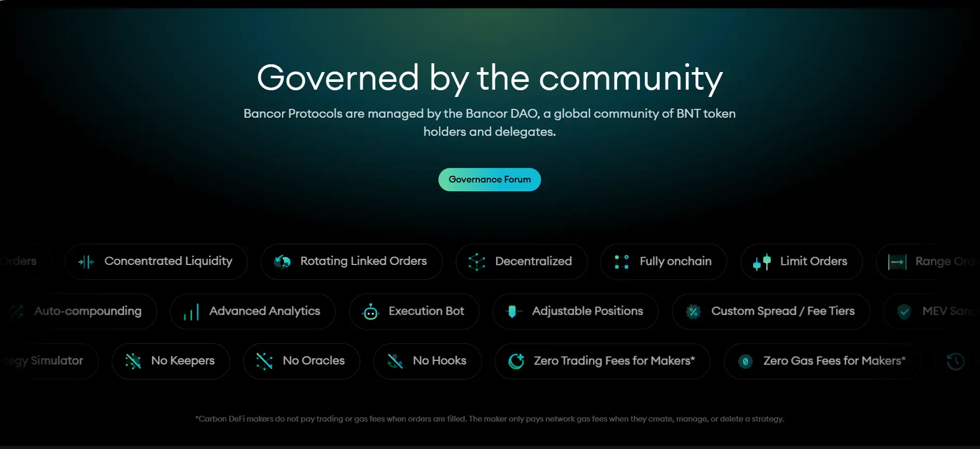Click the Concentrated Liquidity icon

click(x=86, y=262)
